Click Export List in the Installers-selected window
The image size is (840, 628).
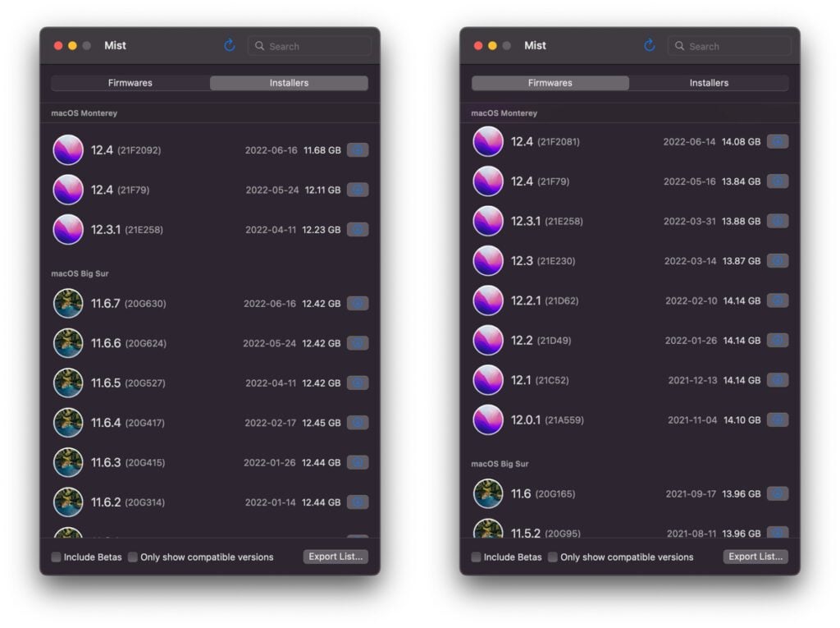(x=336, y=557)
